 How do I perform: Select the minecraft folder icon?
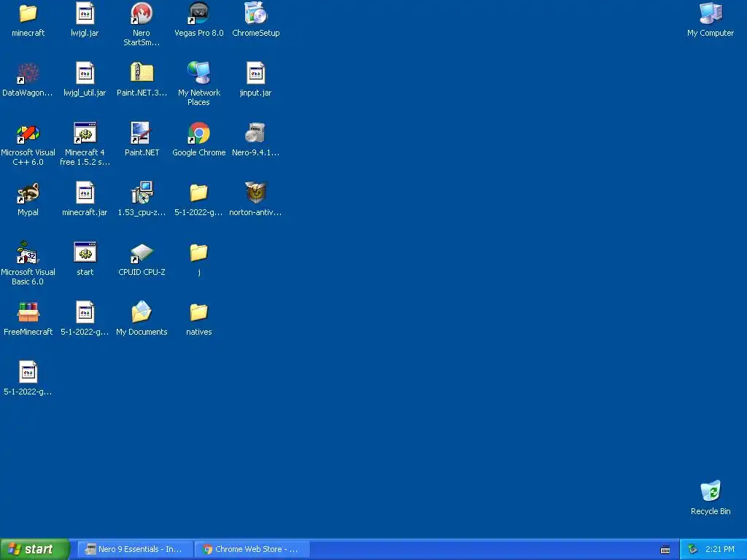pyautogui.click(x=28, y=14)
